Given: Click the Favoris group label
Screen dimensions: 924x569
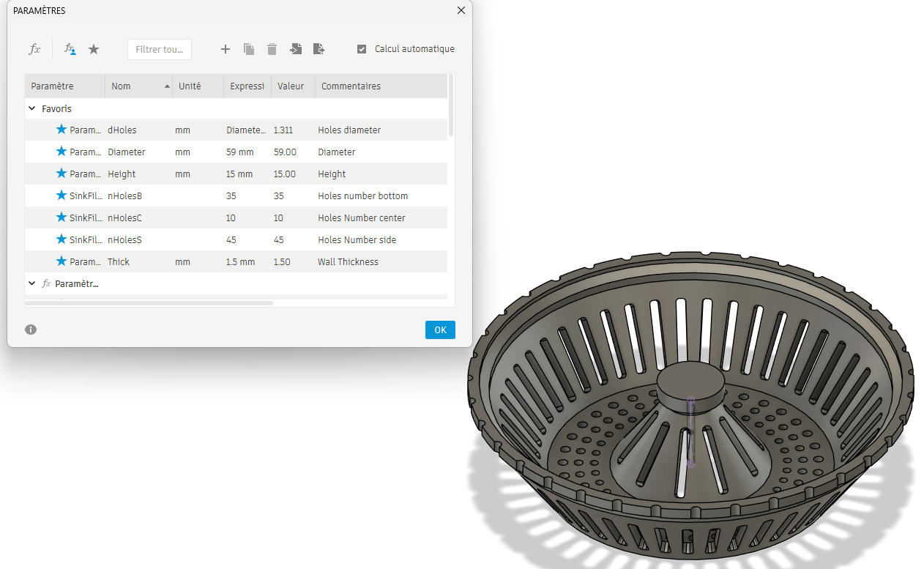Looking at the screenshot, I should click(x=56, y=108).
